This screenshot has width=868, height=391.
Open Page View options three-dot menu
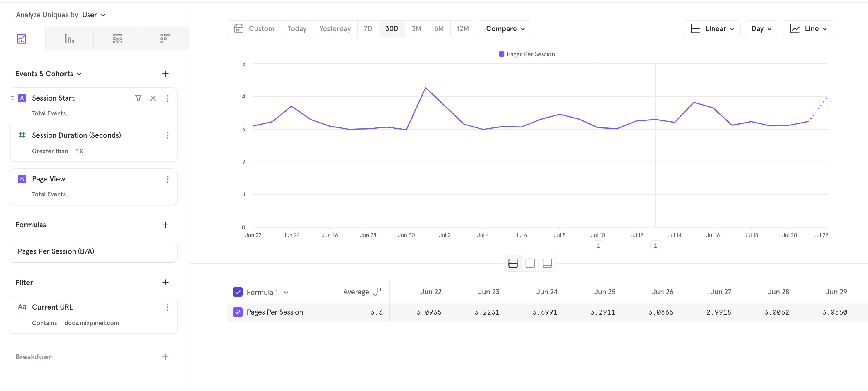click(167, 179)
